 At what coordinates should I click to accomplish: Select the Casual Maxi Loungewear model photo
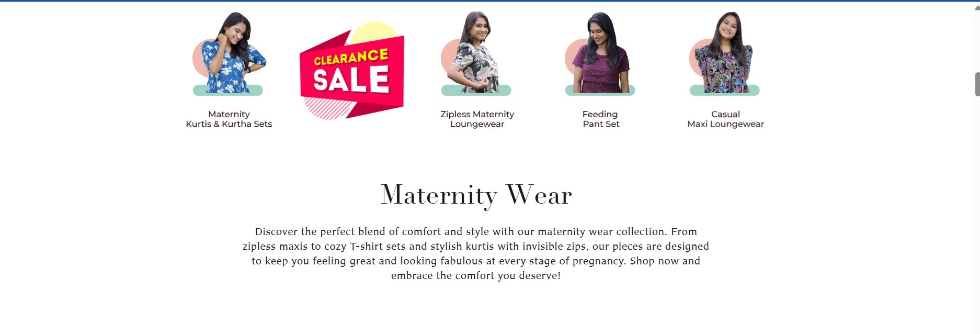tap(725, 52)
